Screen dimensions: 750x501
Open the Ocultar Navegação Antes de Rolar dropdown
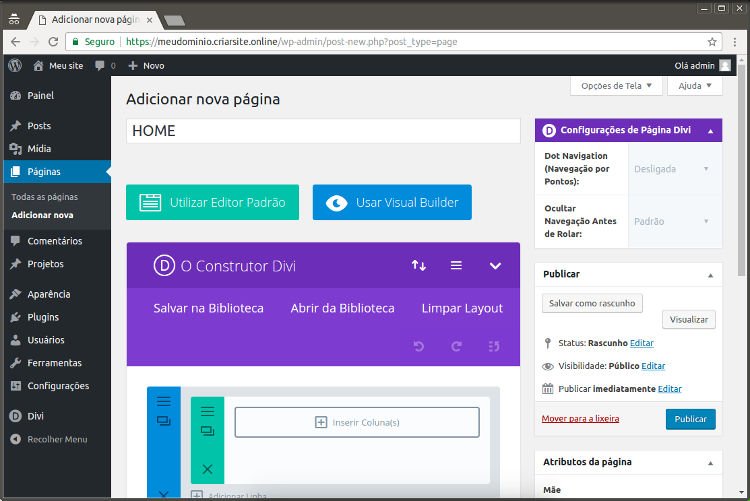672,221
